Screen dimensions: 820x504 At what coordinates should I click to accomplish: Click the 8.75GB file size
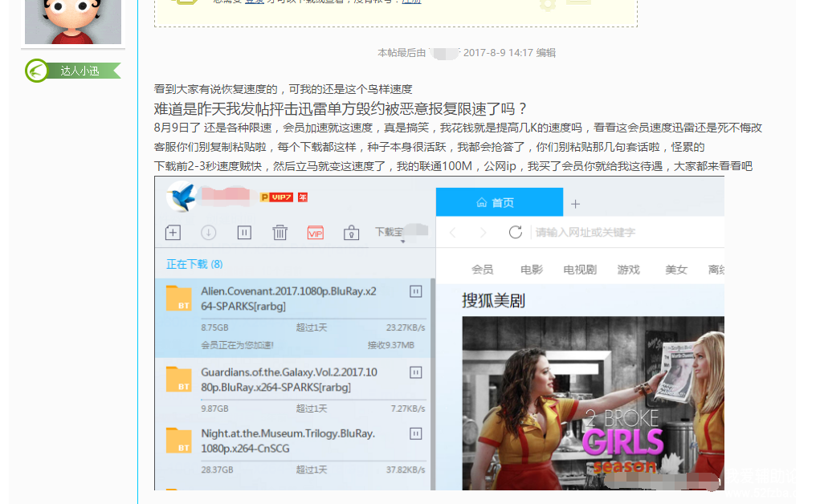click(215, 327)
